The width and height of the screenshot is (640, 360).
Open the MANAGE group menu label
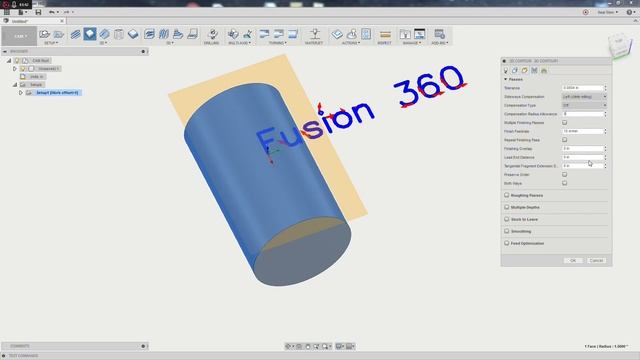click(x=411, y=43)
